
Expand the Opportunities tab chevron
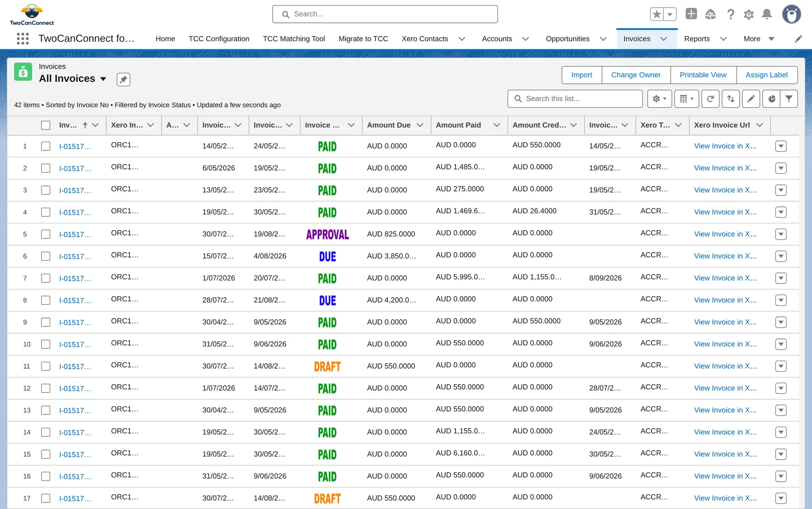[x=603, y=39]
